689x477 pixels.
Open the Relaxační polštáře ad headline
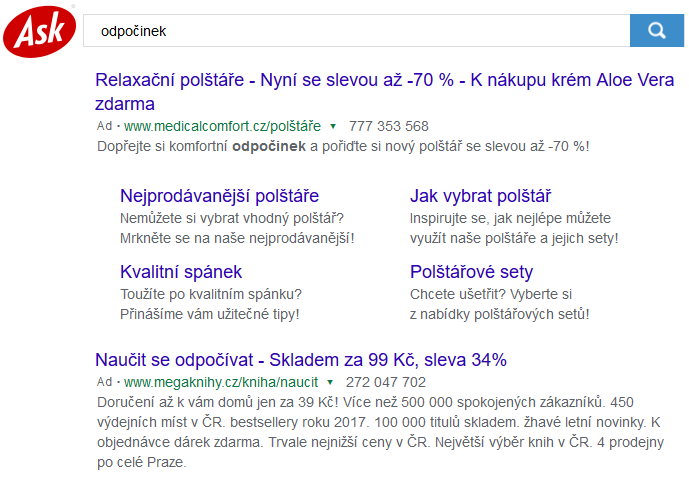pyautogui.click(x=384, y=92)
